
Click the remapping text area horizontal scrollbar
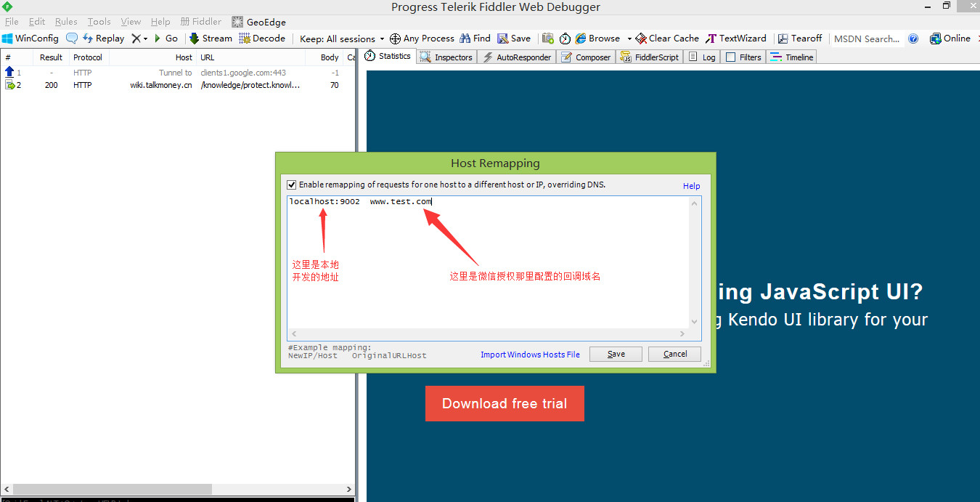click(488, 333)
